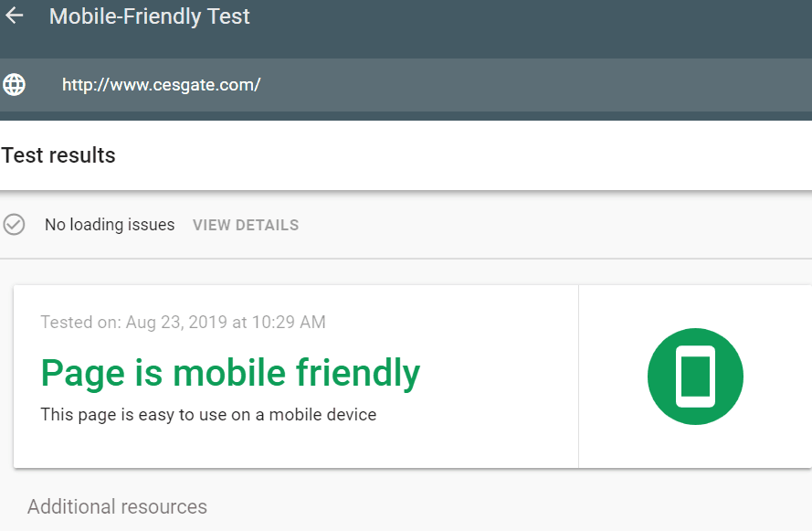This screenshot has height=531, width=812.
Task: Click the green mobile phone icon
Action: pos(695,377)
